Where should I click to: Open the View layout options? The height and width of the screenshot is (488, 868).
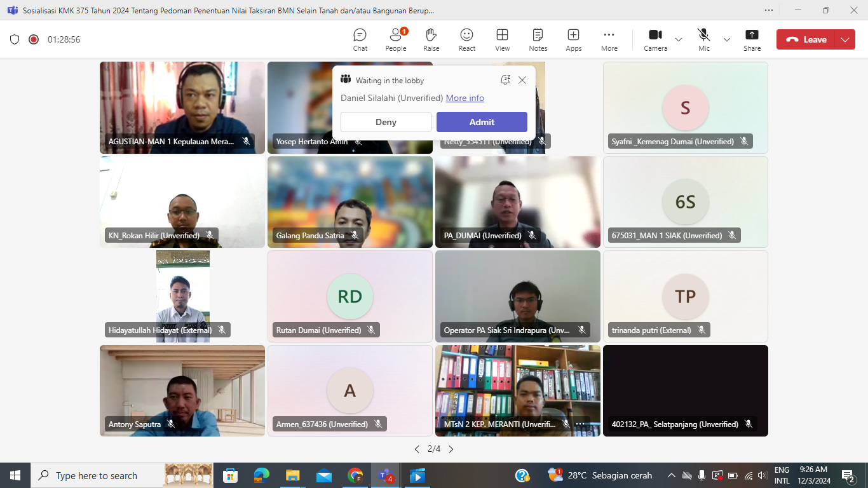tap(502, 39)
